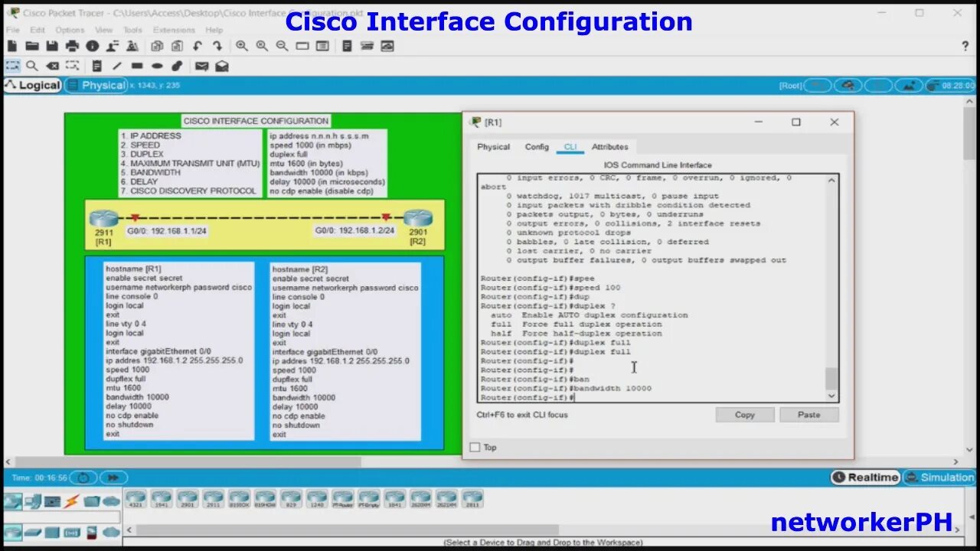Click the Print toolbar icon
The height and width of the screenshot is (551, 980).
point(72,47)
